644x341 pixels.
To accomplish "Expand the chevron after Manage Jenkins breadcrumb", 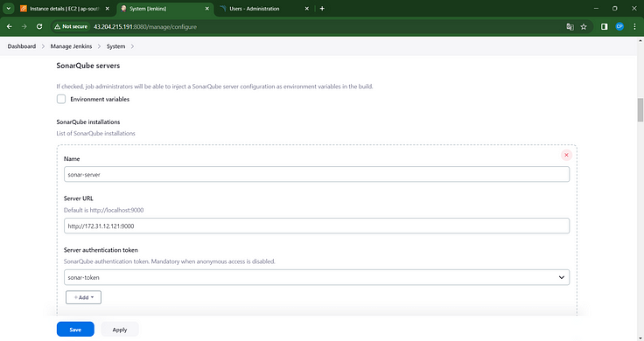I will pos(100,46).
